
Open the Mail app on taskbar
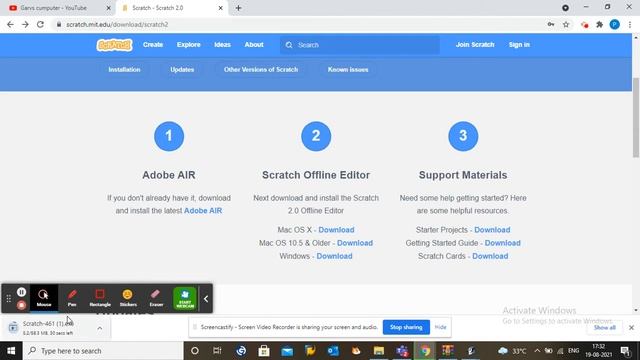pos(287,351)
